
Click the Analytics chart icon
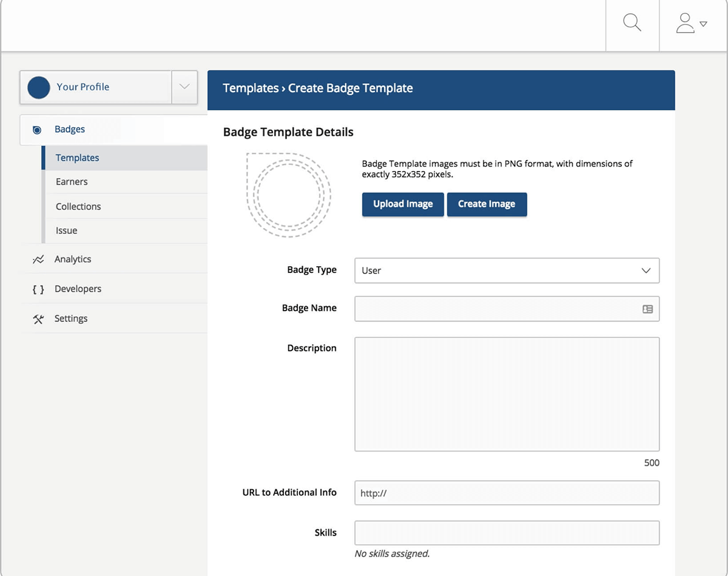pos(38,260)
